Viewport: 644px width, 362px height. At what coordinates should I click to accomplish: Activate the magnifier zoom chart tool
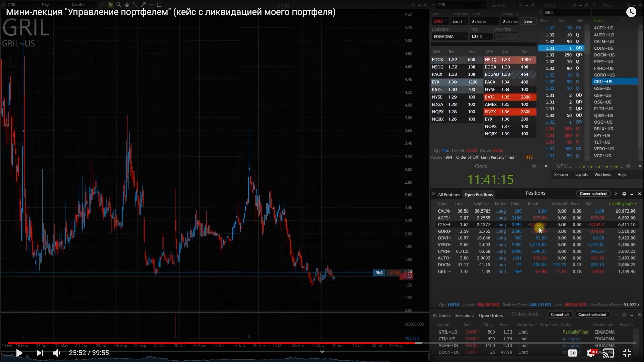119,5
